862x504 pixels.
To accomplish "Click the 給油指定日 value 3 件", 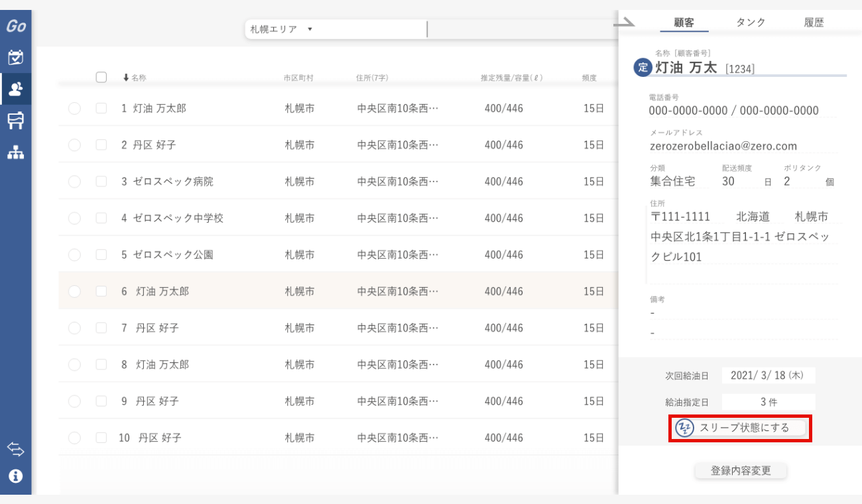I will click(x=769, y=402).
